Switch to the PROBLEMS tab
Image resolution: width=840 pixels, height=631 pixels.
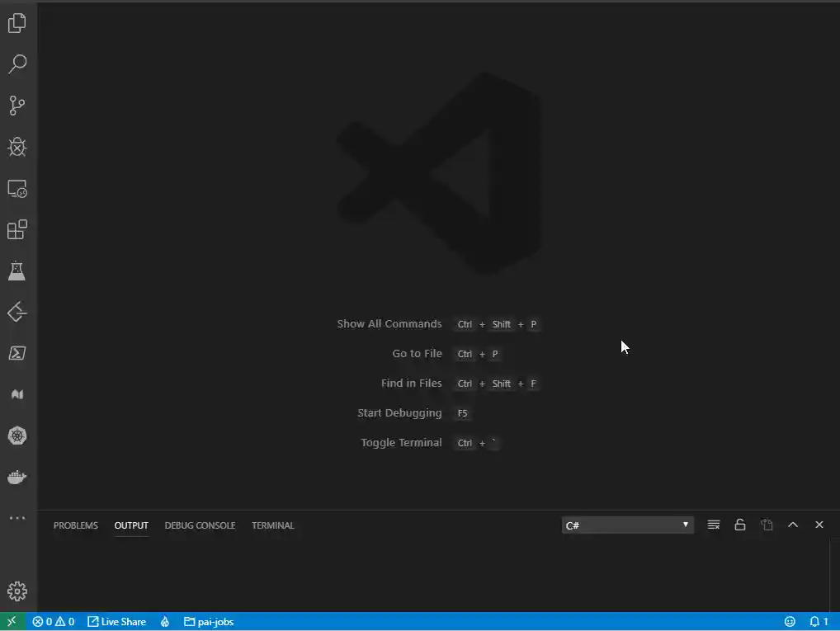pyautogui.click(x=75, y=525)
